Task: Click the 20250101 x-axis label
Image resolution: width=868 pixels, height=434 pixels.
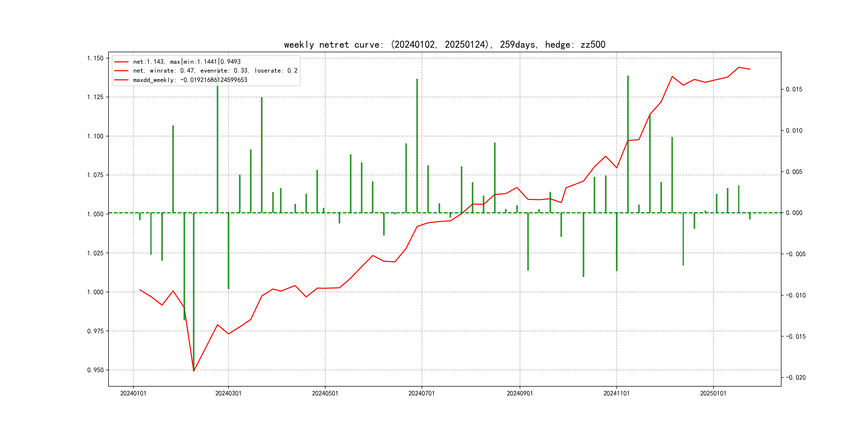Action: (713, 393)
